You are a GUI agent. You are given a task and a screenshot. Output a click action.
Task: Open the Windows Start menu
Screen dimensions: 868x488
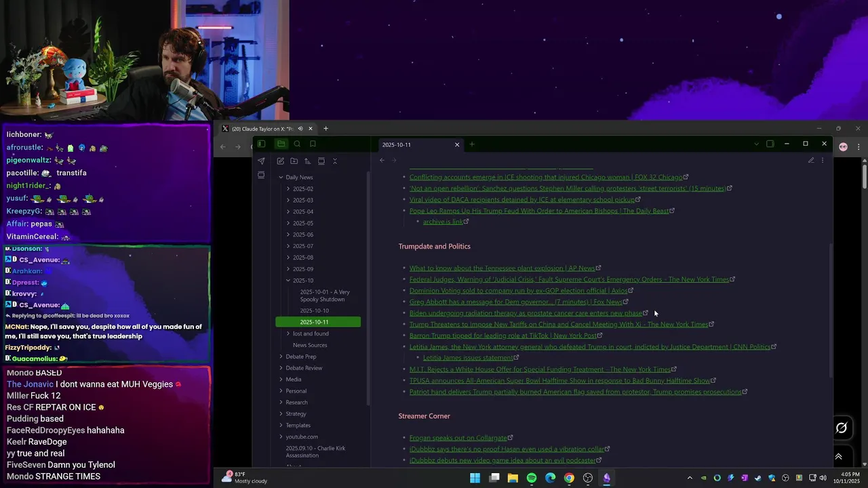tap(475, 478)
